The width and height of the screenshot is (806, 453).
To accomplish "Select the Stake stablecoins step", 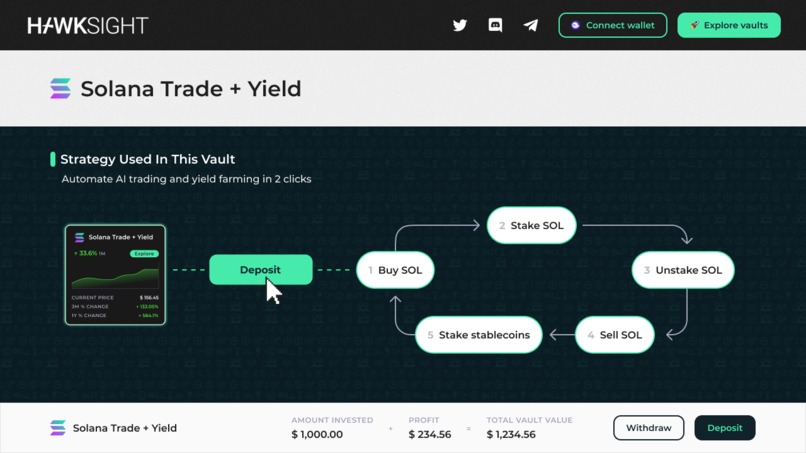I will click(479, 335).
